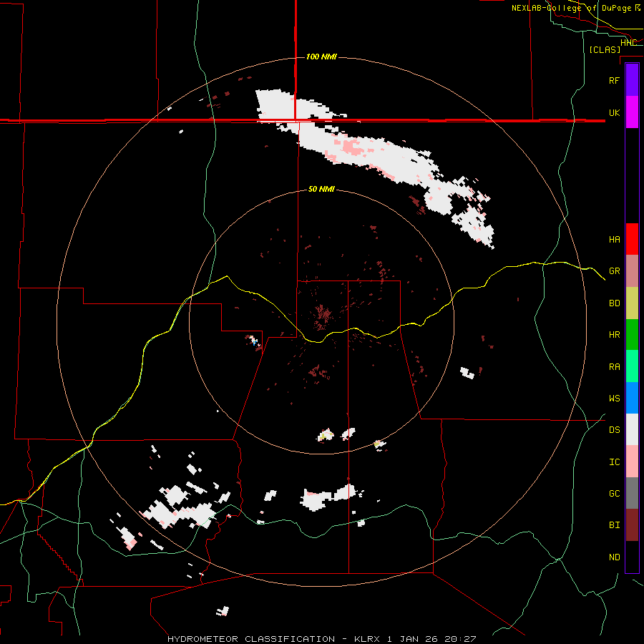644x644 pixels.
Task: Click the BD legend label
Action: tap(614, 303)
